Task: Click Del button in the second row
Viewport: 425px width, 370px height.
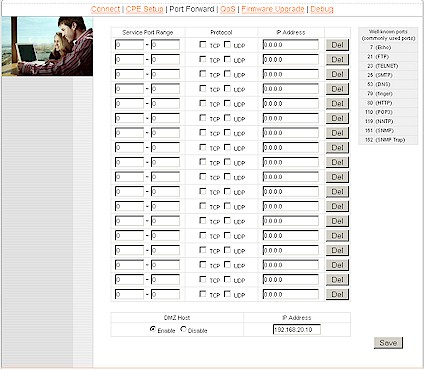Action: tap(337, 60)
